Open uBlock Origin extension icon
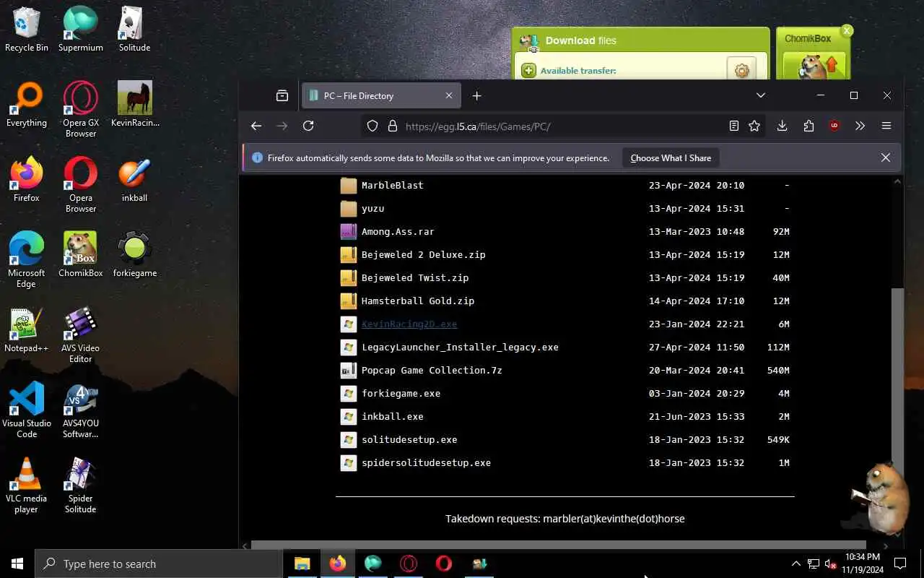Image resolution: width=924 pixels, height=578 pixels. pyautogui.click(x=834, y=126)
